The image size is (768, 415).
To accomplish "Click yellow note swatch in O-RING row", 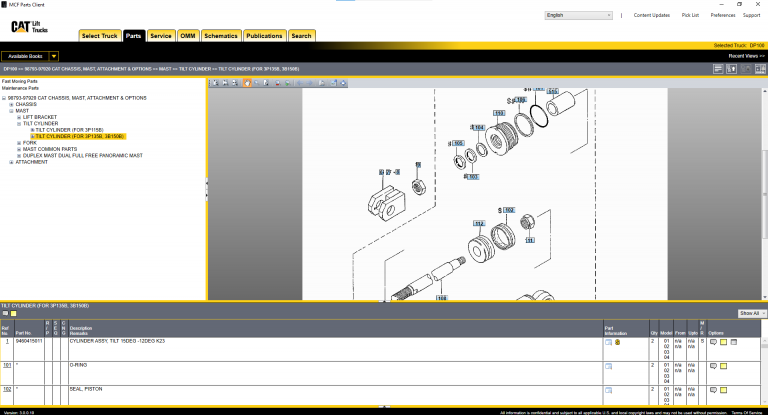I will 723,366.
